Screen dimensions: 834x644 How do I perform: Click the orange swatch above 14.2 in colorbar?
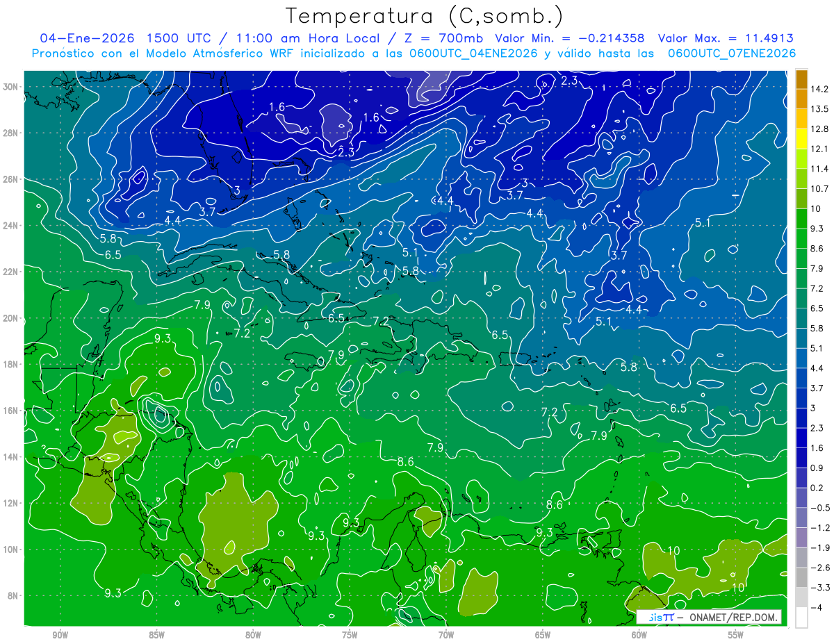tap(801, 79)
